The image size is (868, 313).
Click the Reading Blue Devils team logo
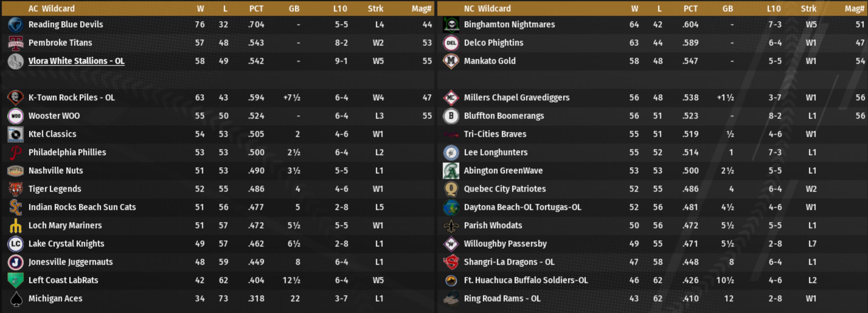click(x=16, y=25)
